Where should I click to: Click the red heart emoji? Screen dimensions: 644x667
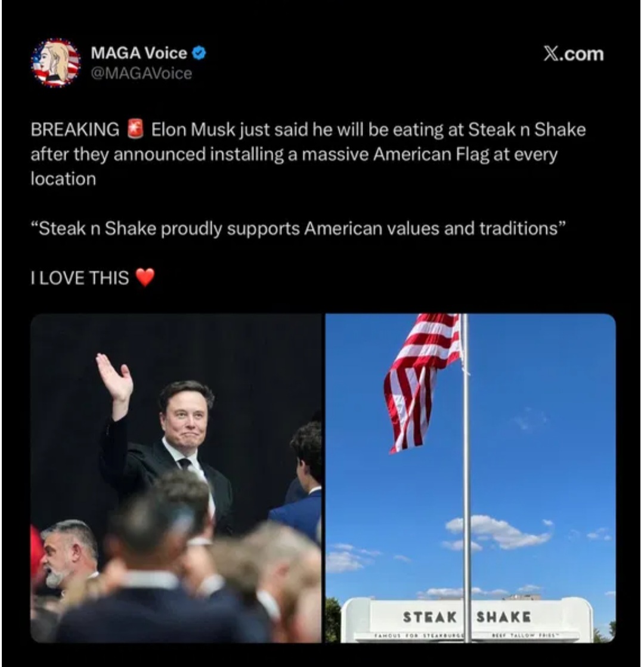[x=145, y=277]
